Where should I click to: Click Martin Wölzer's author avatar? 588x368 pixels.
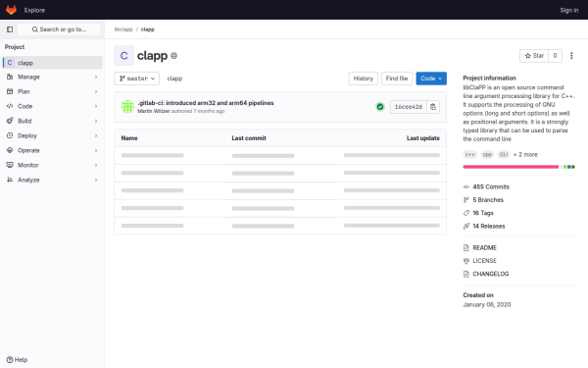(x=127, y=107)
